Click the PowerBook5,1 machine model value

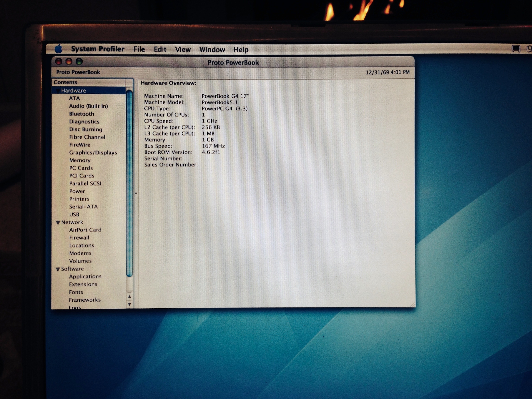[219, 102]
